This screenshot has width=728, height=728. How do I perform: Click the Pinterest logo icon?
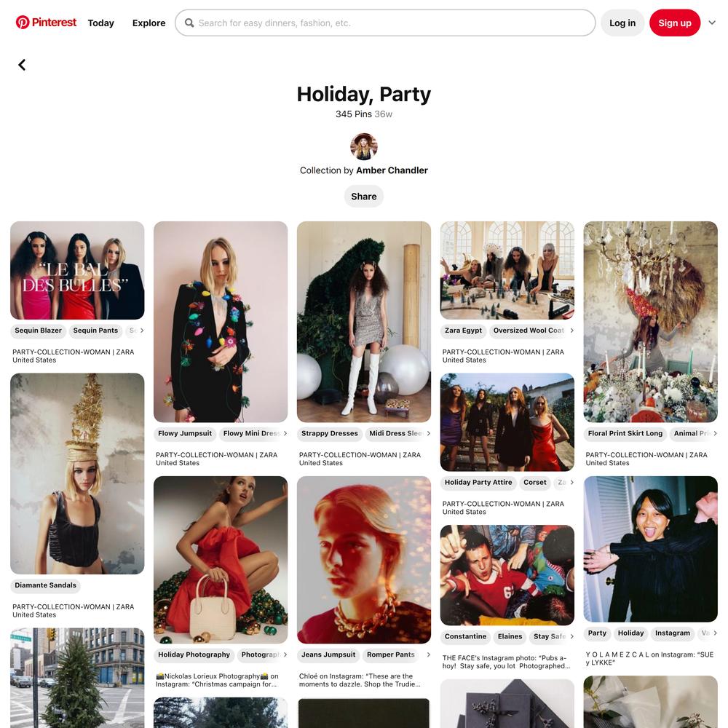pos(23,23)
